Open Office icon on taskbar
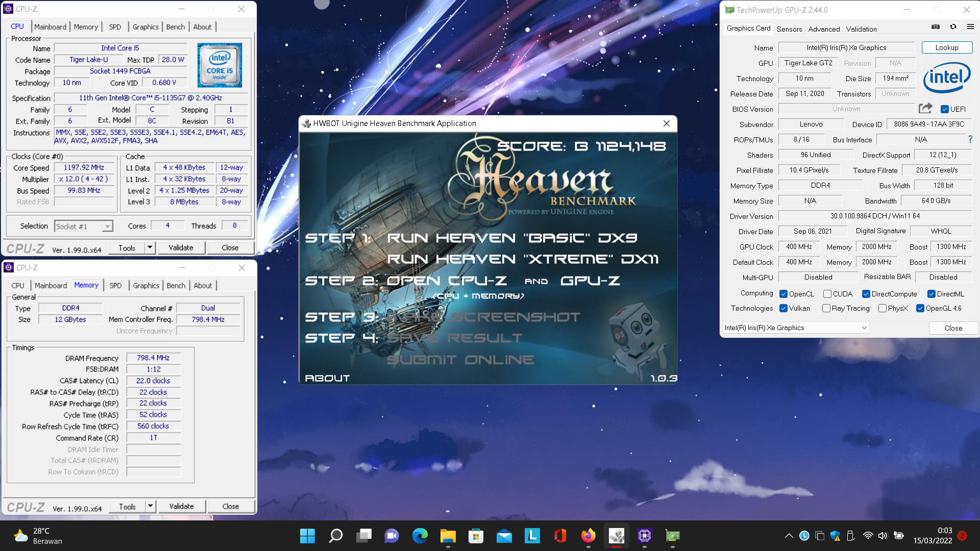Screen dimensions: 980x551 tap(560, 536)
